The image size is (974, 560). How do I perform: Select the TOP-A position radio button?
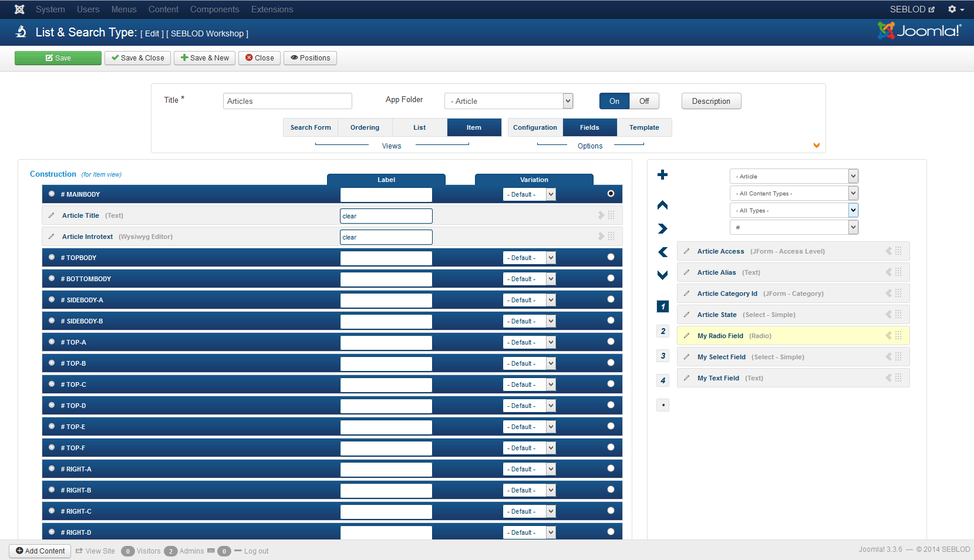(x=611, y=342)
